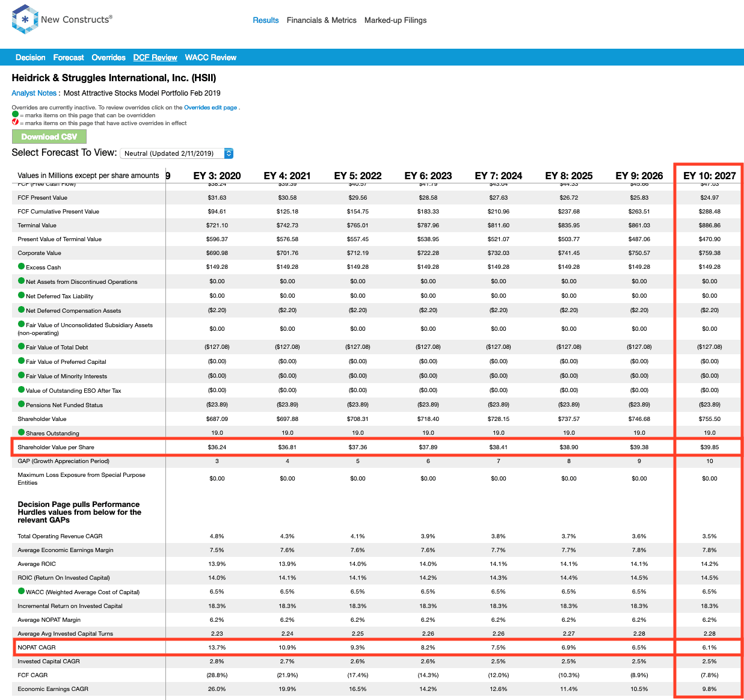Click the $288.48 cumulative present value cell
This screenshot has height=700, width=744.
coord(710,212)
